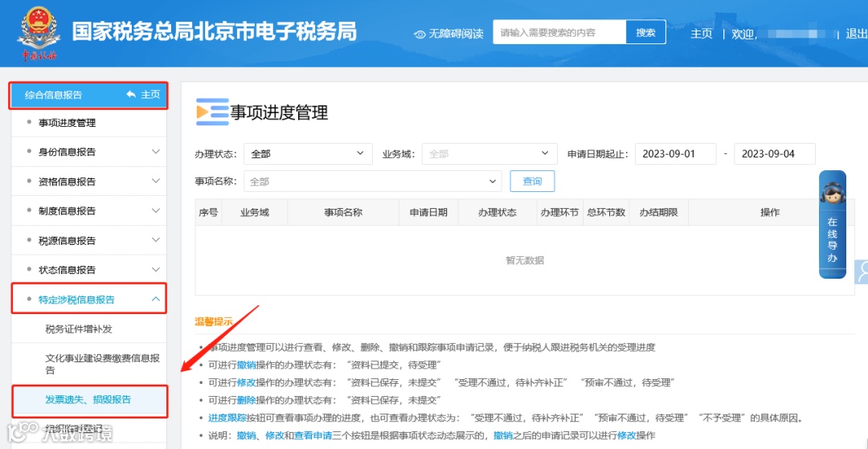
Task: Click the 事项名称 column header
Action: tap(343, 212)
